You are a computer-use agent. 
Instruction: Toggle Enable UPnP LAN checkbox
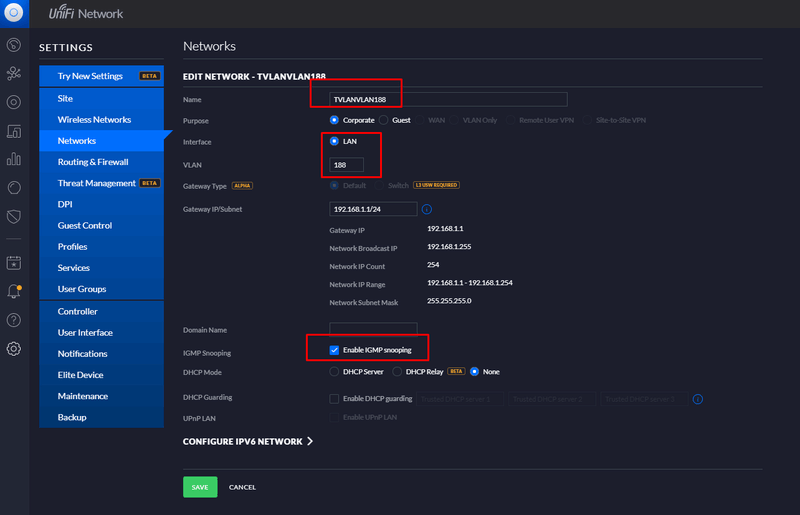click(x=334, y=418)
